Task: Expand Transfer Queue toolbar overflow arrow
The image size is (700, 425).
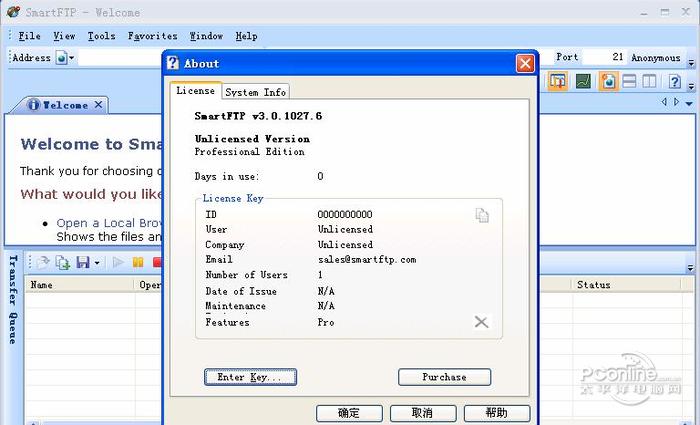Action: coord(691,268)
